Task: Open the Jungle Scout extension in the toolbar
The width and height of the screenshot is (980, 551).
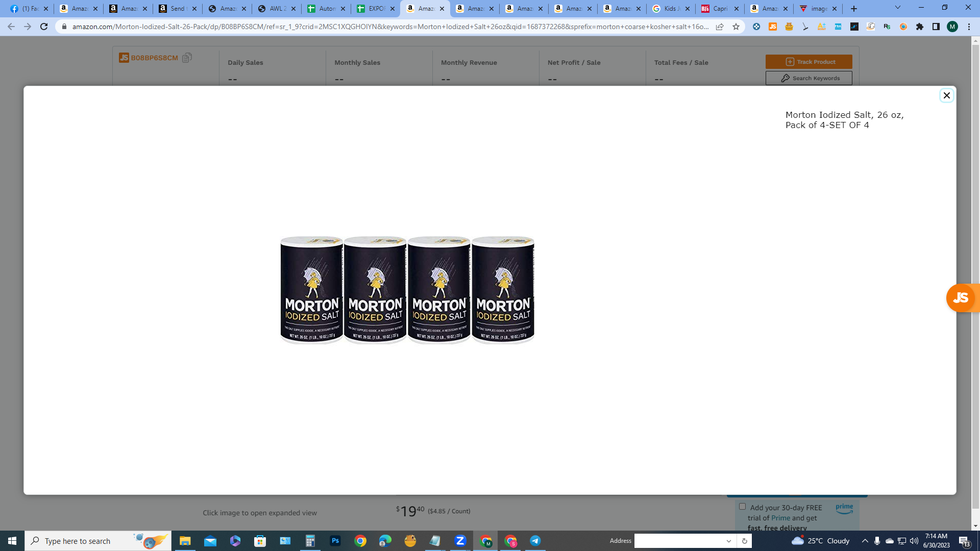Action: pos(772,27)
